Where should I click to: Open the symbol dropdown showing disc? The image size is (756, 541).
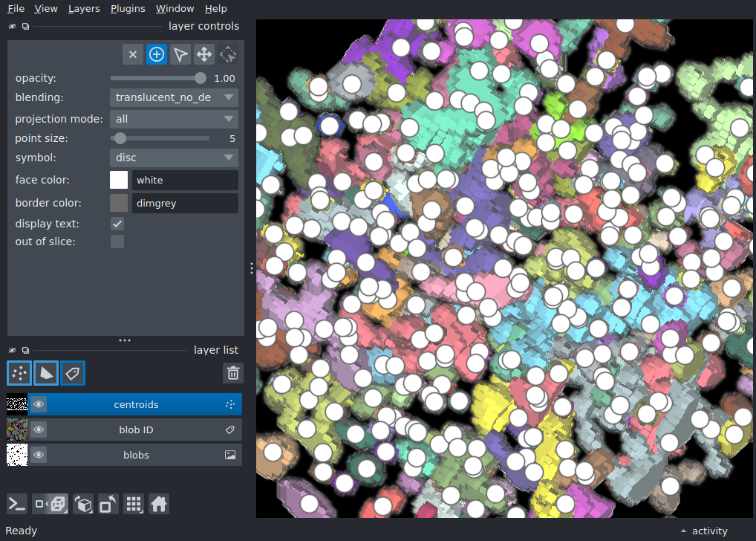point(174,158)
